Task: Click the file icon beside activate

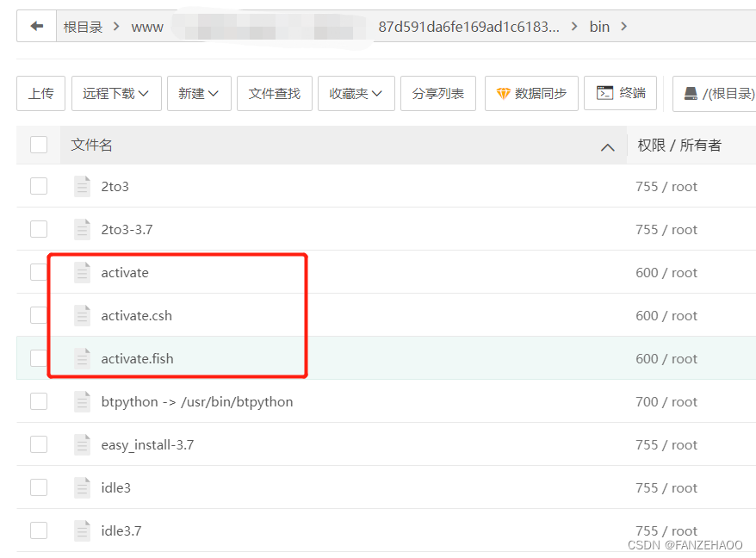Action: coord(82,272)
